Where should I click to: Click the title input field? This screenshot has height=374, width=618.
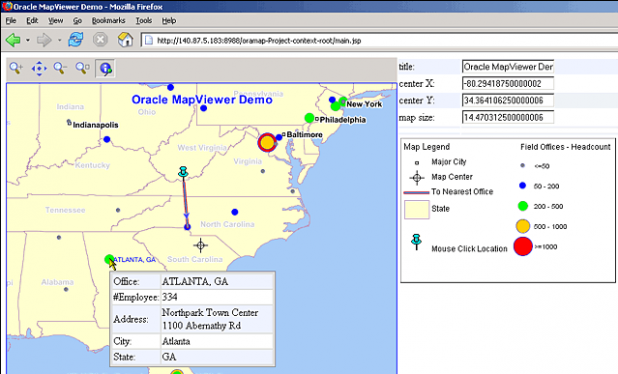click(x=508, y=67)
